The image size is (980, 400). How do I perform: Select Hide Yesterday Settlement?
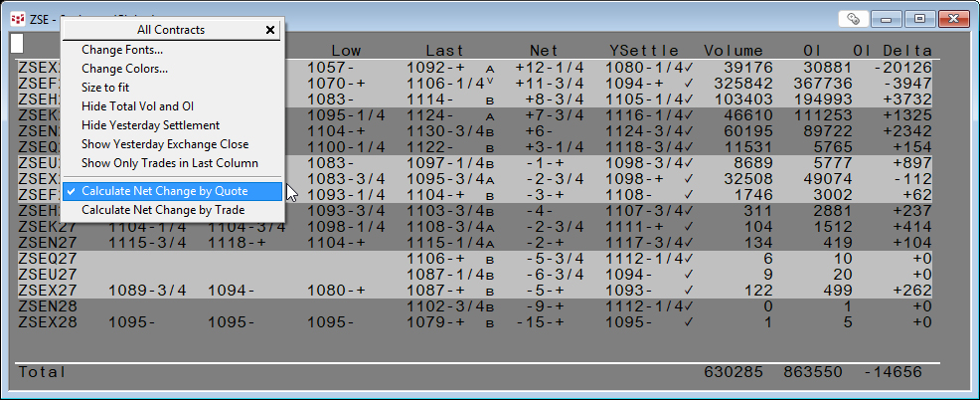150,125
